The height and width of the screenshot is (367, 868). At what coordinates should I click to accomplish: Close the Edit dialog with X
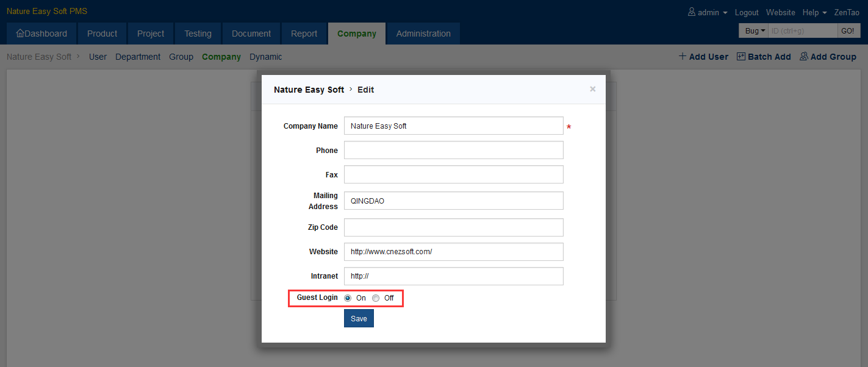[x=592, y=89]
